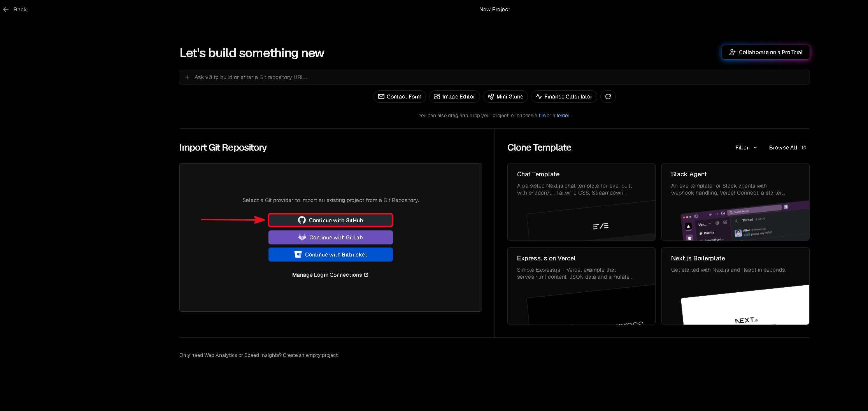Open external link icon beside Browse All
868x411 pixels.
tap(804, 148)
